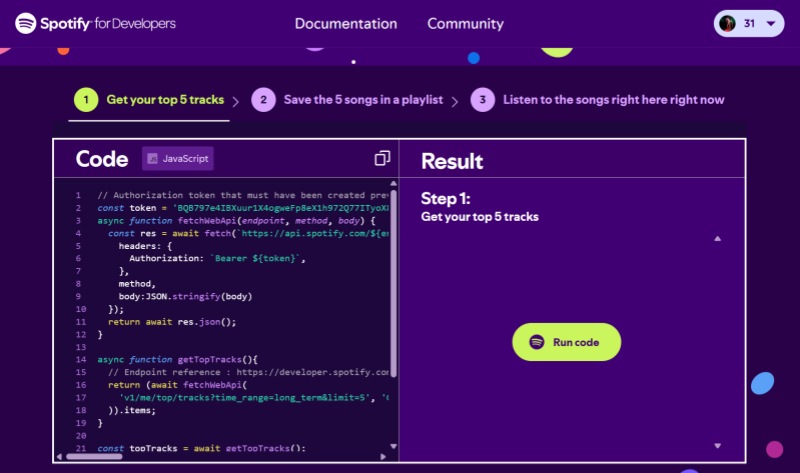The width and height of the screenshot is (800, 473).
Task: Click the number 2 step circle
Action: tap(263, 100)
